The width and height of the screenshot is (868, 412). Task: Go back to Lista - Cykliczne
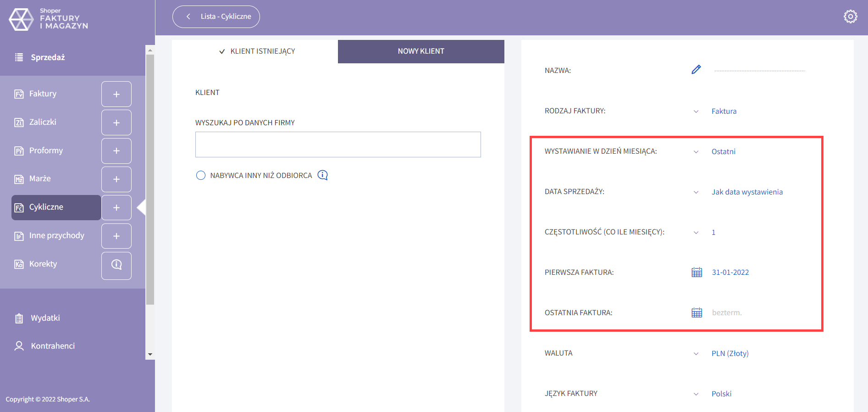216,17
